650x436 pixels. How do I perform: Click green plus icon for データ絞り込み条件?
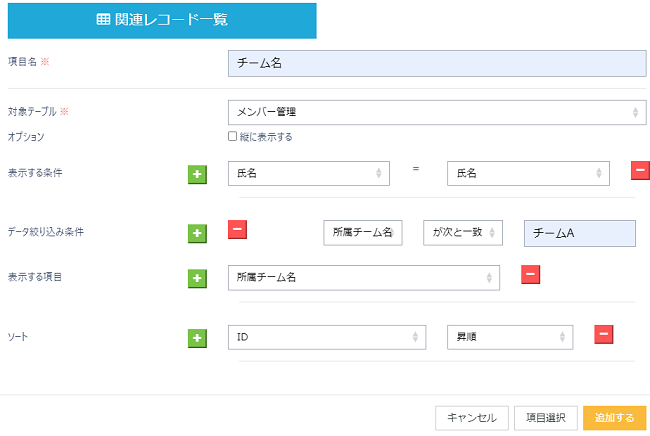click(x=197, y=233)
